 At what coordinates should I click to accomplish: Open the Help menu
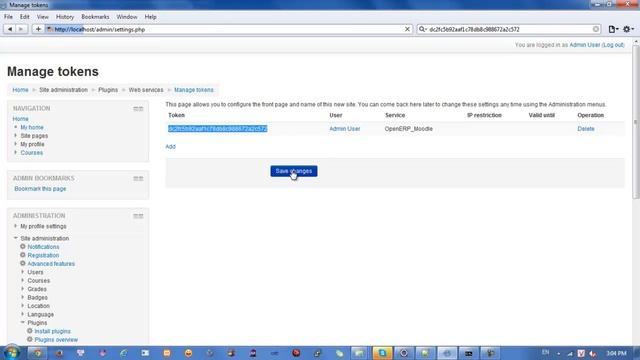coord(151,17)
